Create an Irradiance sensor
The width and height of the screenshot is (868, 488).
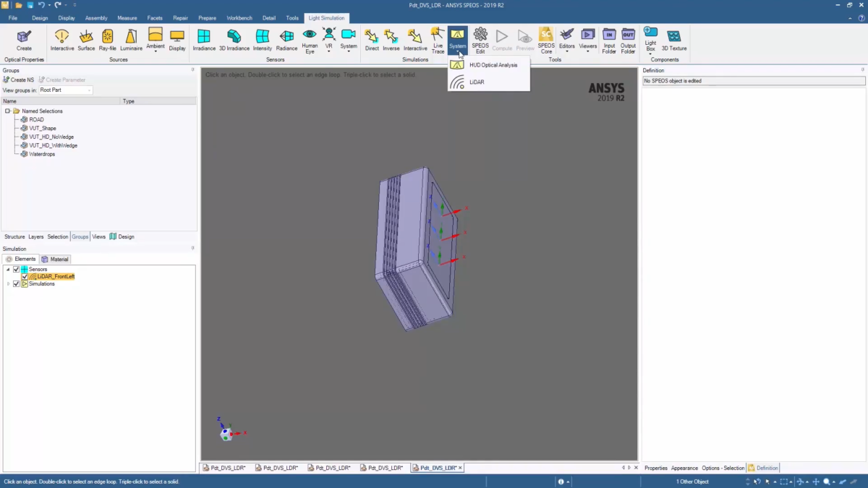204,40
